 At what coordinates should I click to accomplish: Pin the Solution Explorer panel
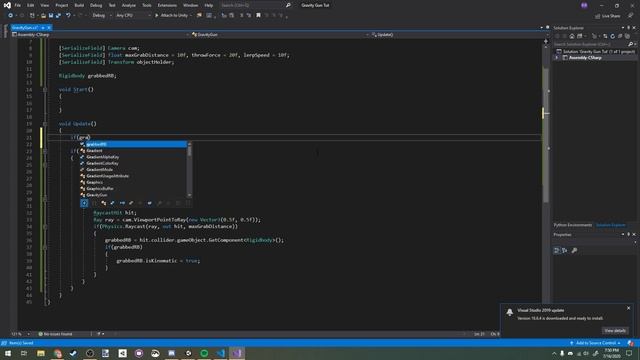628,28
